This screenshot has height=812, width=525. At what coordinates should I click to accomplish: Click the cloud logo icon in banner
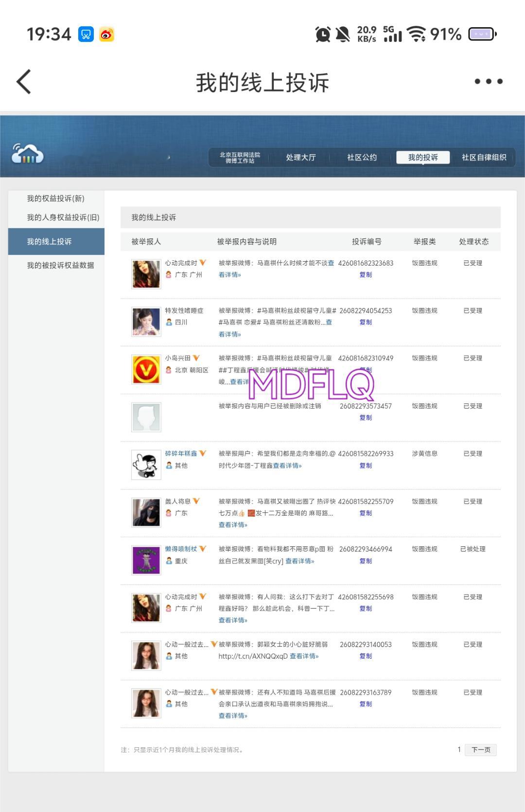click(28, 154)
